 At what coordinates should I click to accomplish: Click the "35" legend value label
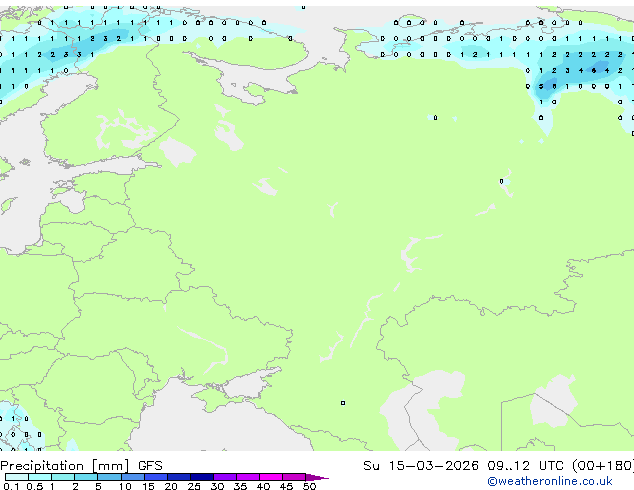click(x=240, y=486)
